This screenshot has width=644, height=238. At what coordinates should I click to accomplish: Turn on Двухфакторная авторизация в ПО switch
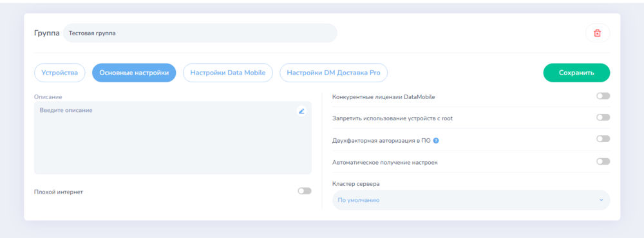[x=603, y=139]
